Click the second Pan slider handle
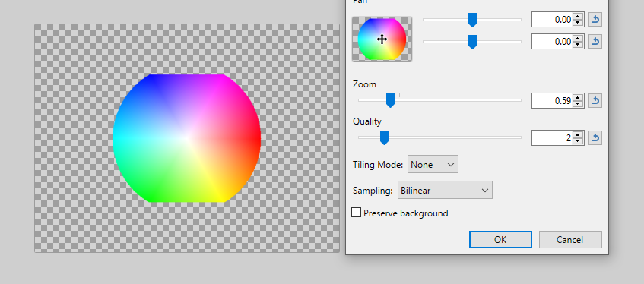This screenshot has width=644, height=284. click(x=473, y=42)
